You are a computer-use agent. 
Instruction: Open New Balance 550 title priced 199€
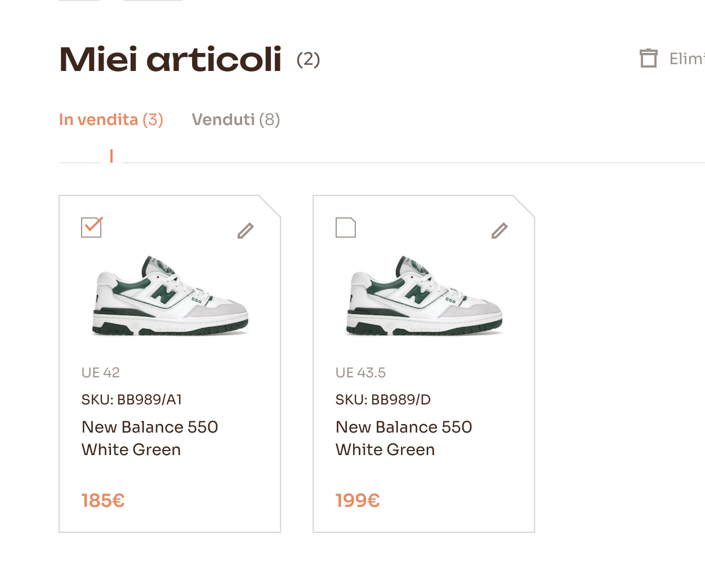coord(404,438)
